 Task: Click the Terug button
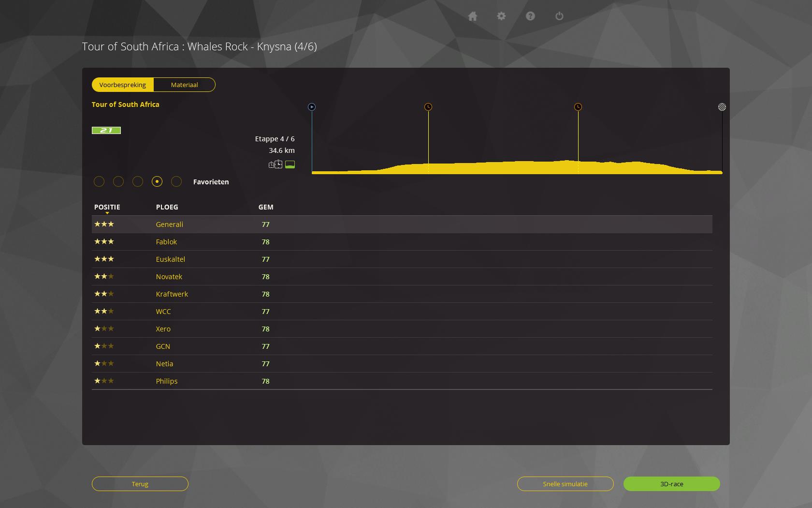point(140,484)
